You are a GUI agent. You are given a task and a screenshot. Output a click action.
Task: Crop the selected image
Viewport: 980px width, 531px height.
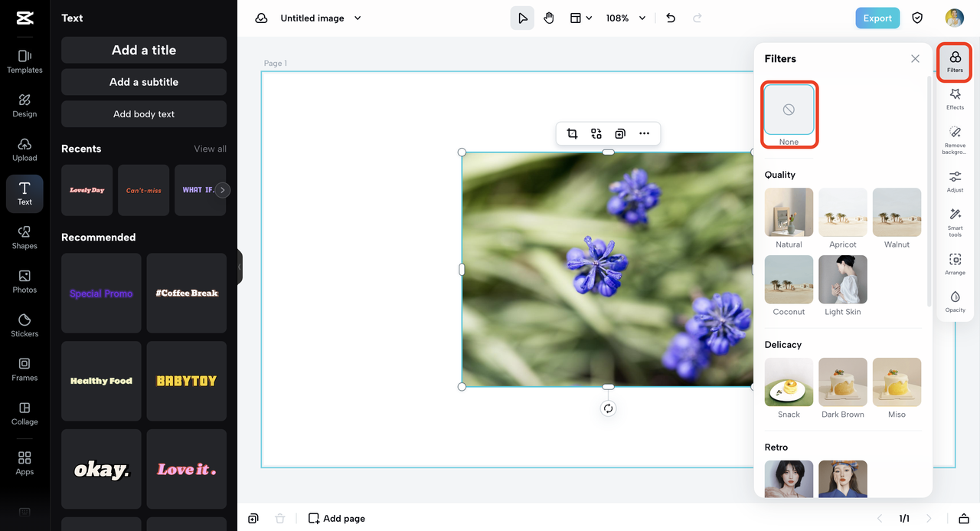click(x=572, y=133)
